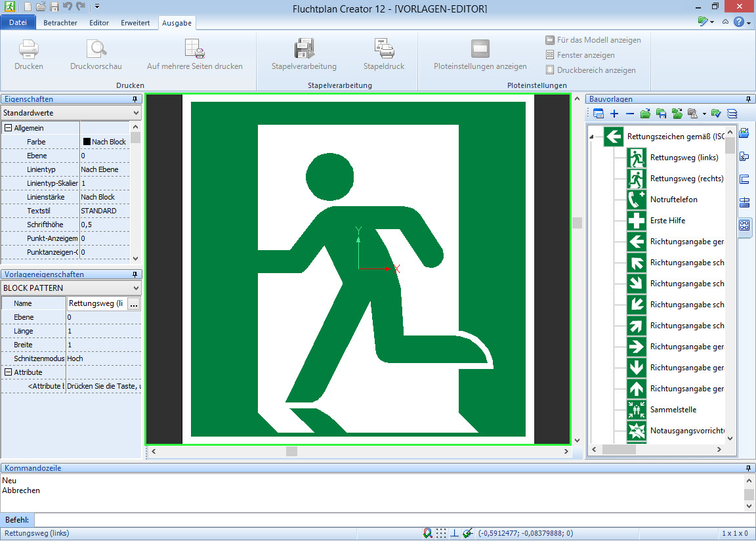Click the blue plus icon in Bauvorlagen
The image size is (756, 541).
point(614,114)
